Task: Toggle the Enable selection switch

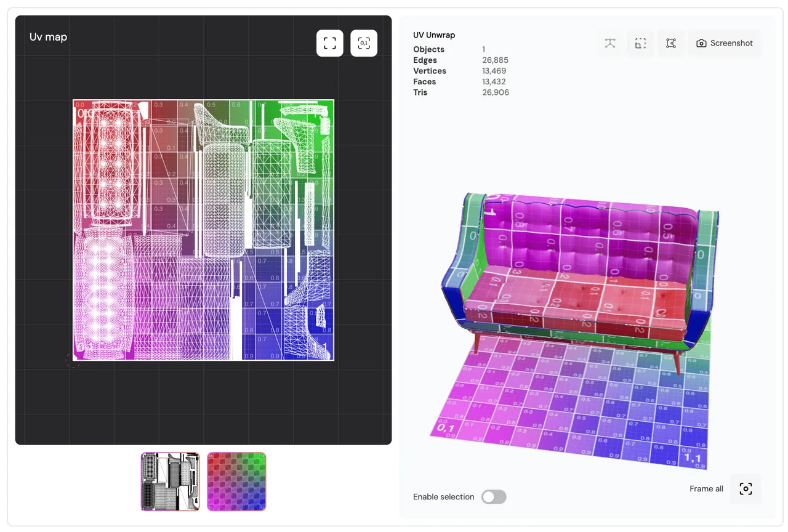Action: (494, 497)
